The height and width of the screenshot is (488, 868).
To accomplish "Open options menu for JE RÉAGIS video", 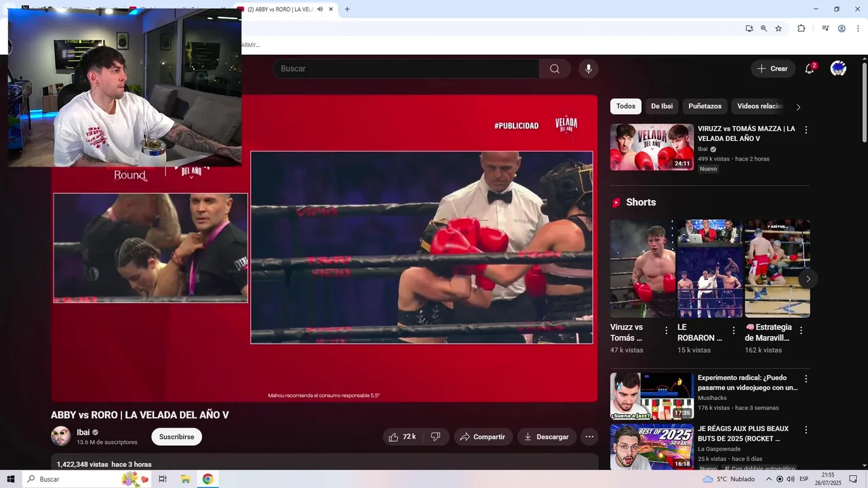I will coord(806,430).
